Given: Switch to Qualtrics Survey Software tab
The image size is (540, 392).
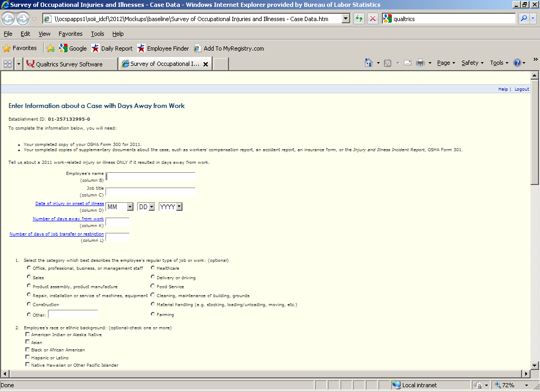Looking at the screenshot, I should [x=71, y=64].
